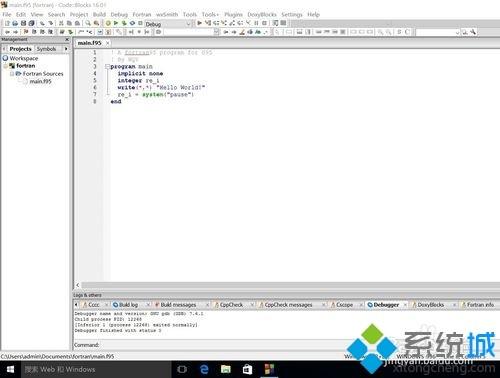Viewport: 500px width, 378px height.
Task: Click the editor horizontal scrollbar left arrow
Action: [78, 285]
